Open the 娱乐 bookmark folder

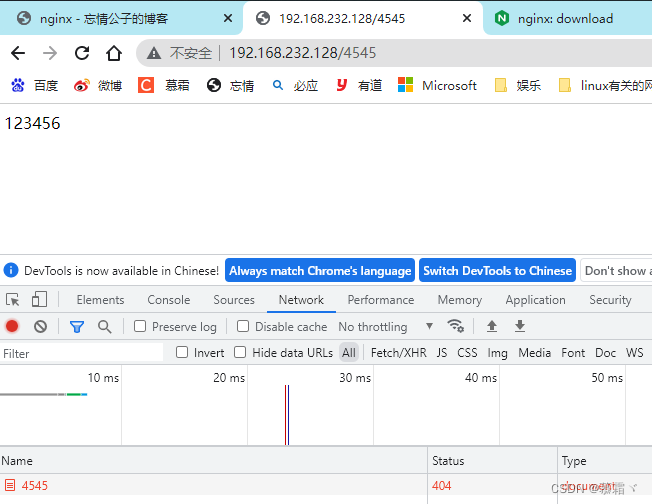tap(518, 85)
